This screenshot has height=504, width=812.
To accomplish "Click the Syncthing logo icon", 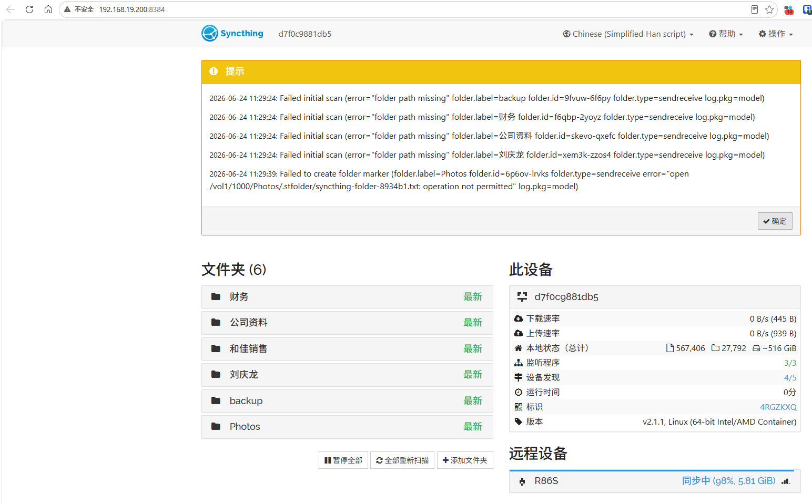I will 210,33.
